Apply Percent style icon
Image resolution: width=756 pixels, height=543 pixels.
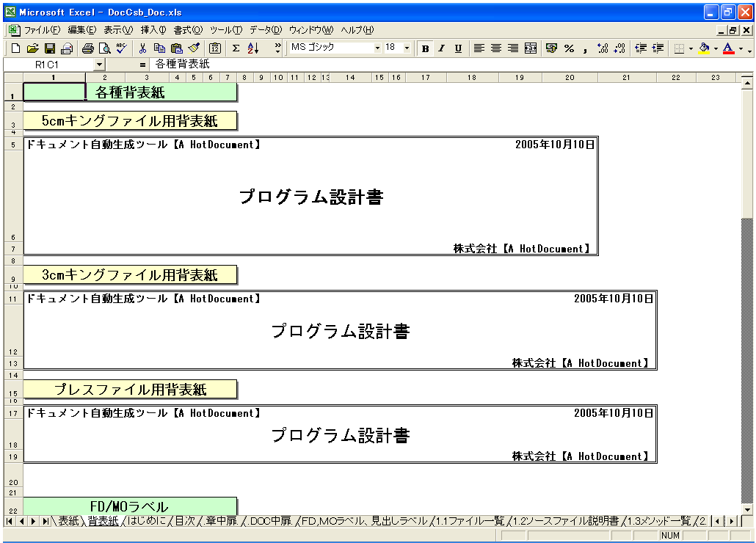coord(569,48)
